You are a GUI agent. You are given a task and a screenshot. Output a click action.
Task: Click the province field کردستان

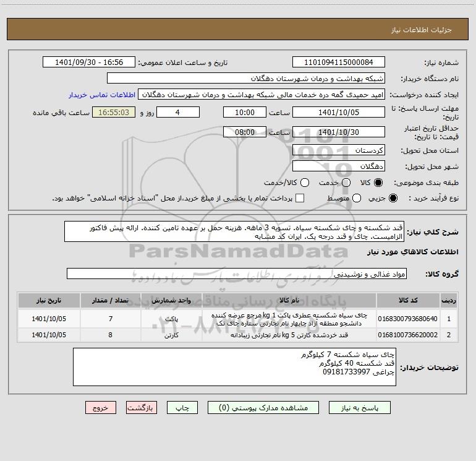click(339, 150)
